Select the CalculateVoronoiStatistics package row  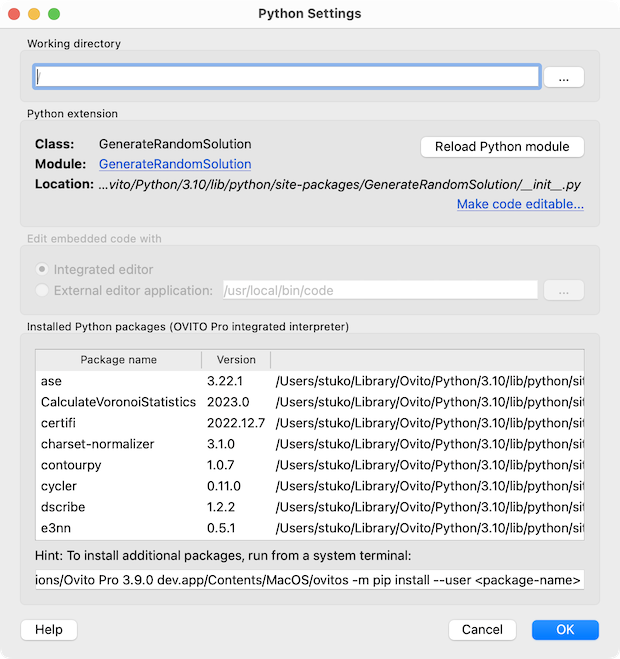(x=118, y=402)
